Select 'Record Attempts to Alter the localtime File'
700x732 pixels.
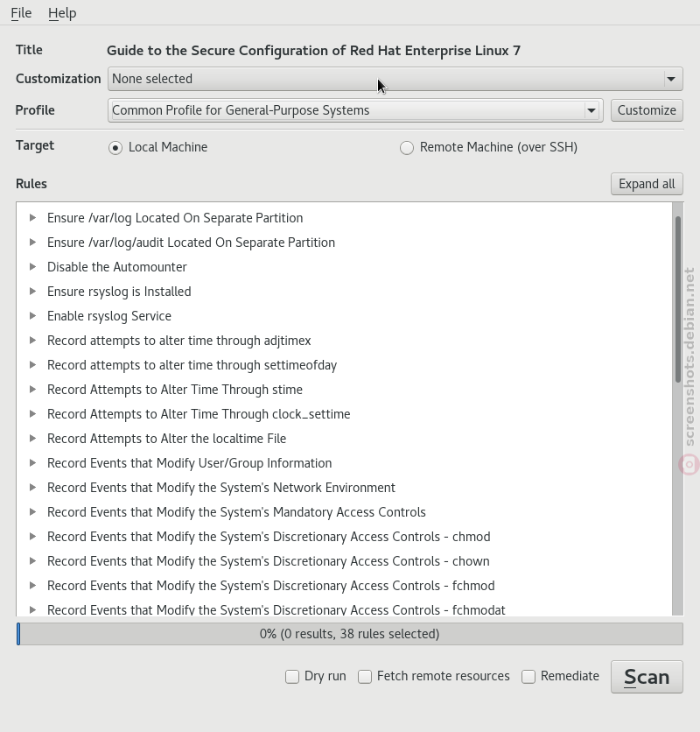point(166,439)
